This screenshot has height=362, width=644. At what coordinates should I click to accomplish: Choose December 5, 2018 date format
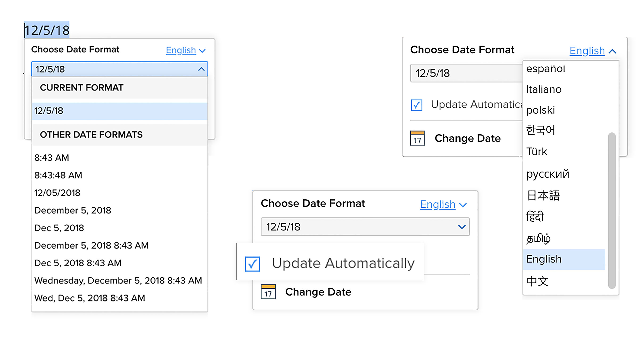[73, 210]
